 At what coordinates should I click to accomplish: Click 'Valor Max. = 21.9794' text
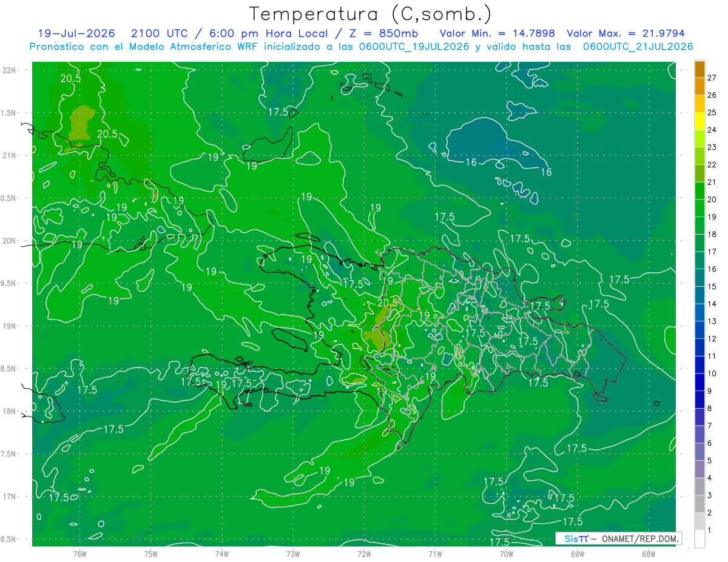pyautogui.click(x=625, y=33)
